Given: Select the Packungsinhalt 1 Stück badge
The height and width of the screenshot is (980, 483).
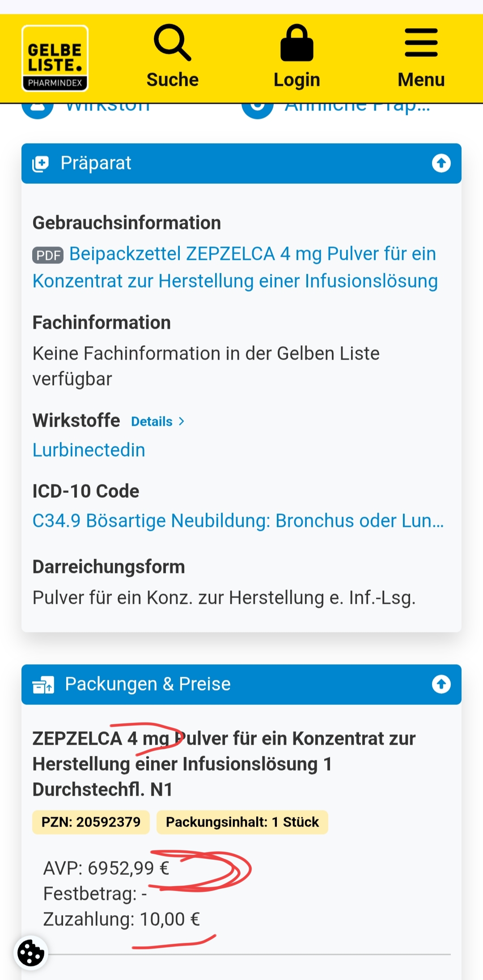Looking at the screenshot, I should tap(242, 822).
